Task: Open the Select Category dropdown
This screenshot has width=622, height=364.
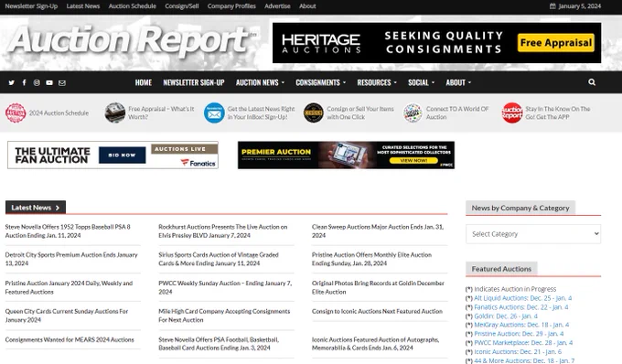Action: 533,234
